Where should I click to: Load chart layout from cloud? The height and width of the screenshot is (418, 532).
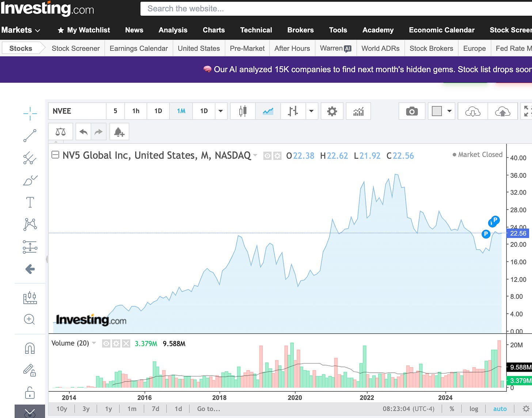click(x=473, y=111)
